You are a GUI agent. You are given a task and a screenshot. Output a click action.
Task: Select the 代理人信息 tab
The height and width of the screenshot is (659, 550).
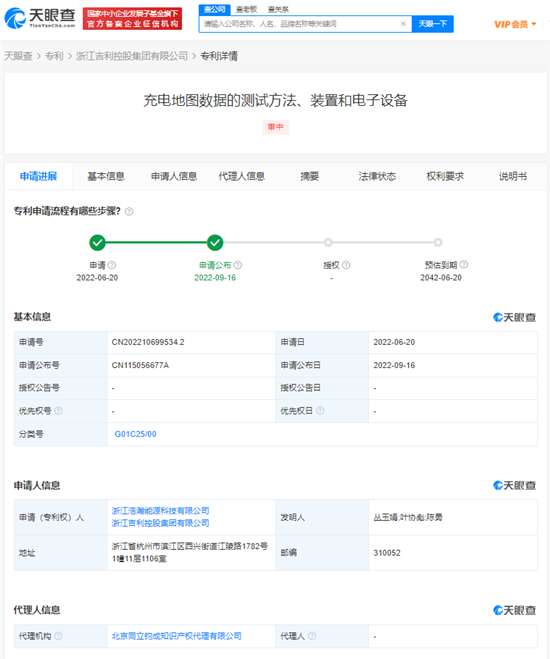coord(242,176)
